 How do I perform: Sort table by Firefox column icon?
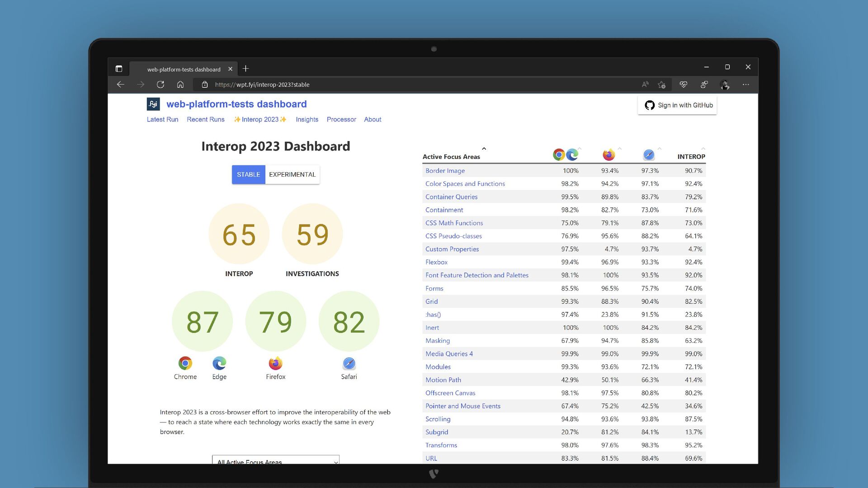[609, 155]
